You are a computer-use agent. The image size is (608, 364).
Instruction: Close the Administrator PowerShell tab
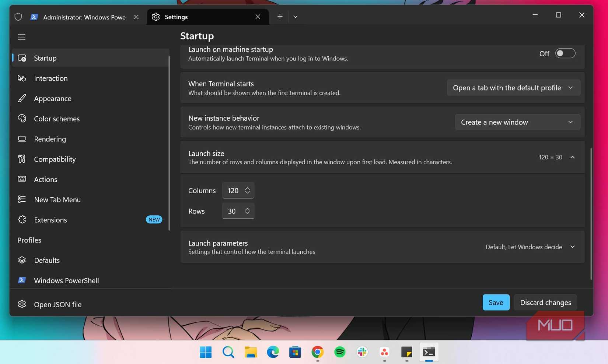[x=136, y=17]
